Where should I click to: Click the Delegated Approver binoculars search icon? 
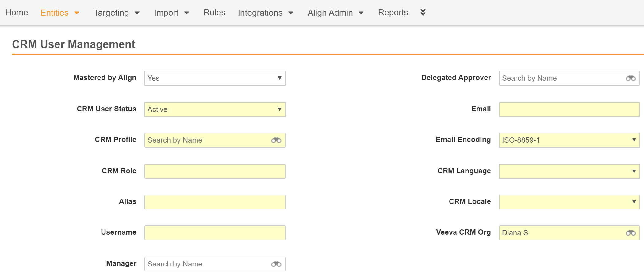pyautogui.click(x=631, y=79)
